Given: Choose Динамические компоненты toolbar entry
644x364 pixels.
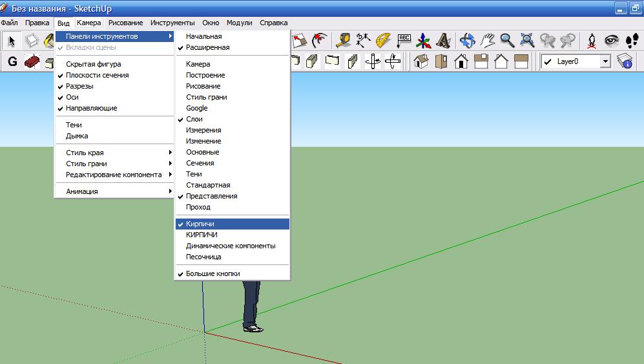Looking at the screenshot, I should tap(231, 246).
